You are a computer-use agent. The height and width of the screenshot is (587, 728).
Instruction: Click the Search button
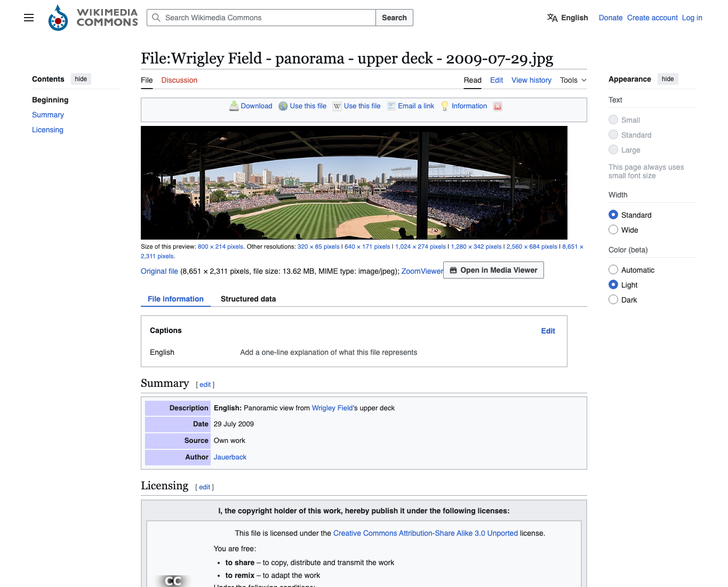(x=394, y=18)
